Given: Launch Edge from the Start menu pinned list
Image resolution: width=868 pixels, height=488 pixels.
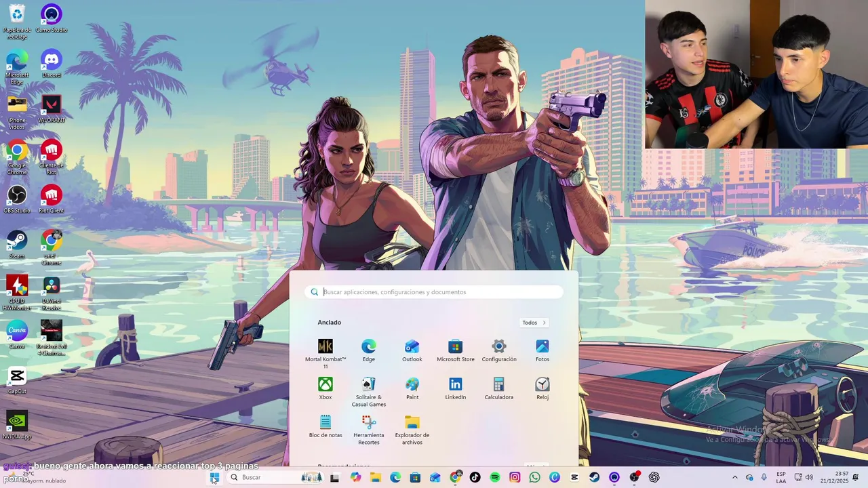Looking at the screenshot, I should tap(369, 351).
